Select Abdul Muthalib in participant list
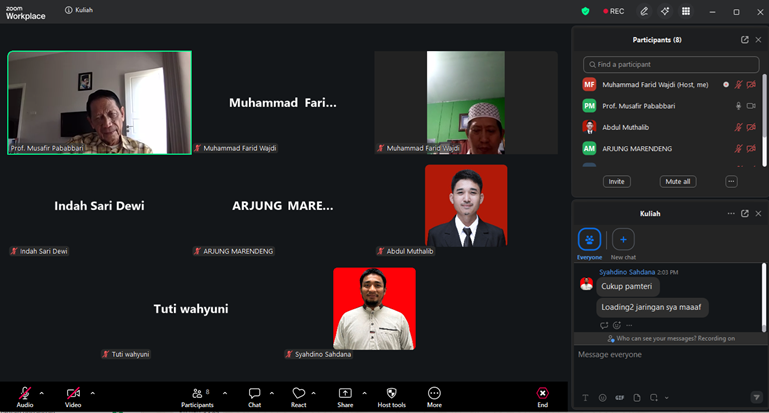The width and height of the screenshot is (769, 413). [669, 127]
